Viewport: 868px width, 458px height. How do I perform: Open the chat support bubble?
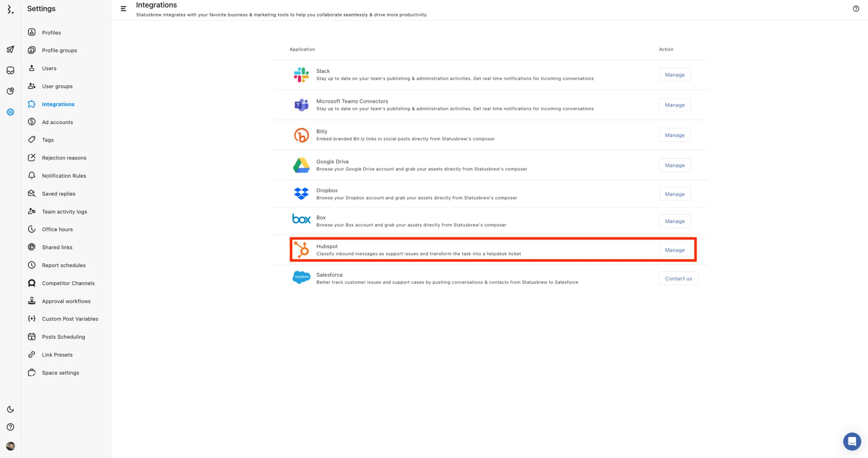click(x=852, y=442)
